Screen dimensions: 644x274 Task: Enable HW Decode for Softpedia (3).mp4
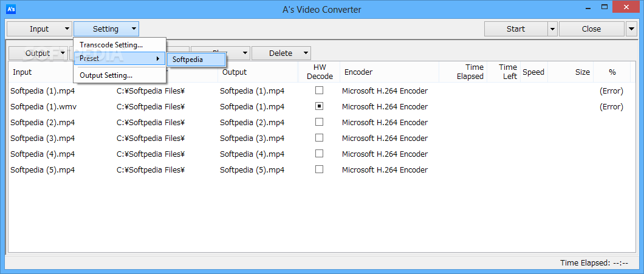[319, 138]
